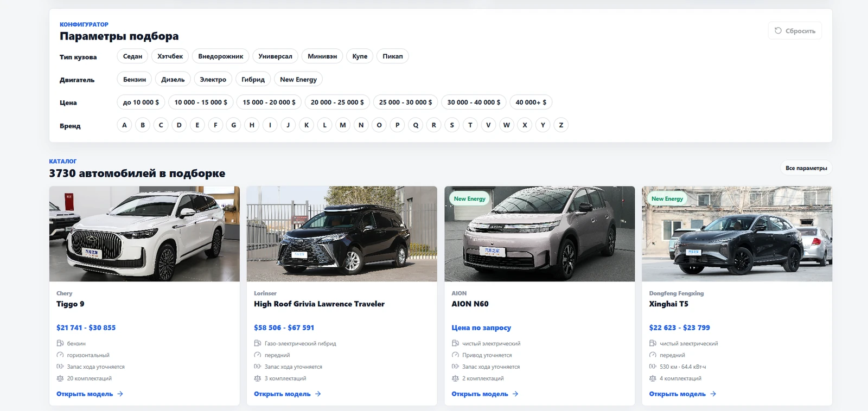Click the Dongfeng Fengxing brand label
Screen dimensions: 868x411
[676, 293]
